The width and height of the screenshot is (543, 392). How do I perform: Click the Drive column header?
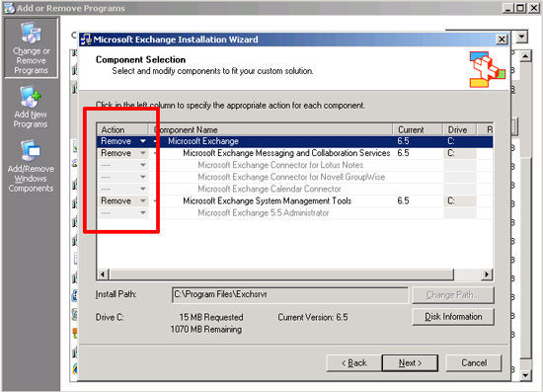pos(460,129)
